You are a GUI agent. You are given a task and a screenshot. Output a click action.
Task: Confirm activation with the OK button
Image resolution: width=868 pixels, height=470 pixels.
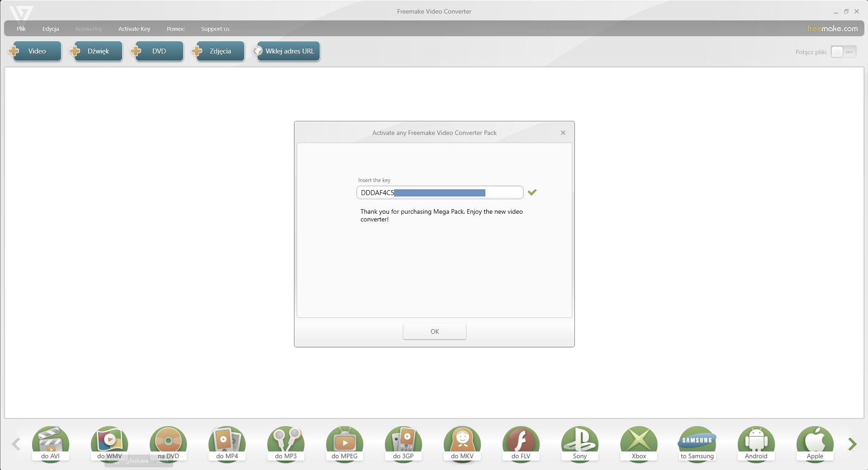point(435,331)
